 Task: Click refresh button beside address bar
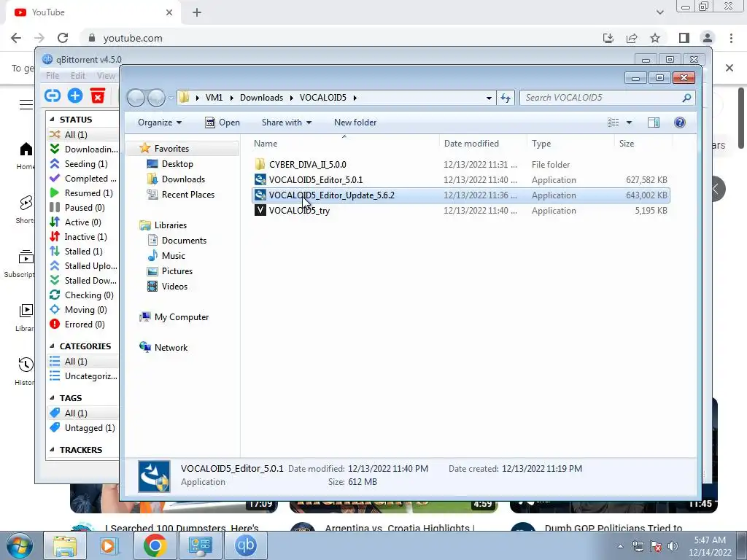point(506,98)
